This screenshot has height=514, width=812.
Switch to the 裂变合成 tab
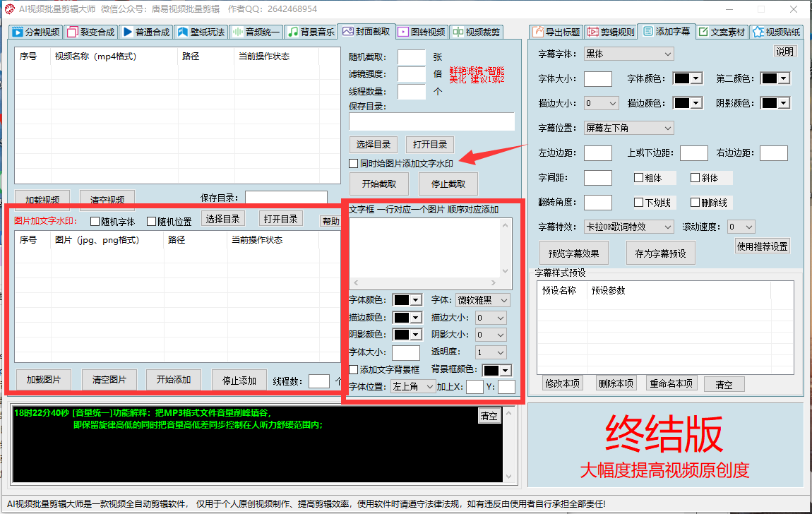[x=90, y=32]
